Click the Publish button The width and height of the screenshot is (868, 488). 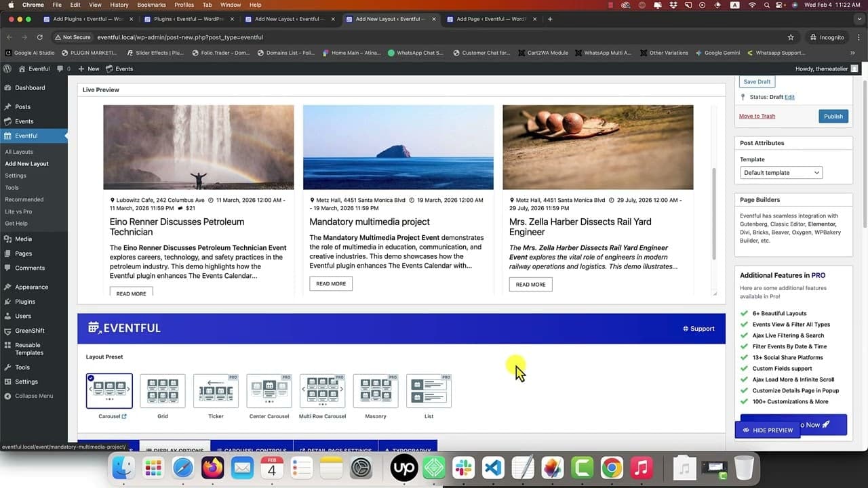[x=833, y=116]
